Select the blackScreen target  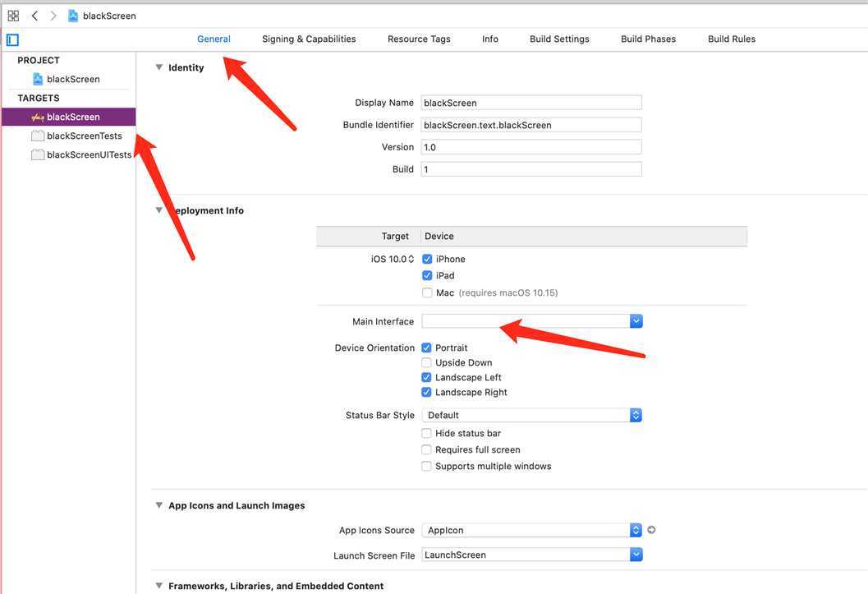click(69, 117)
